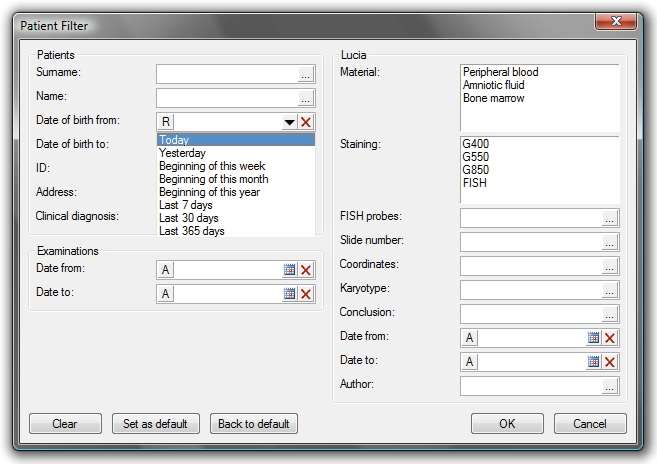Clear Examinations Date from with red X
The height and width of the screenshot is (464, 657).
pyautogui.click(x=306, y=270)
